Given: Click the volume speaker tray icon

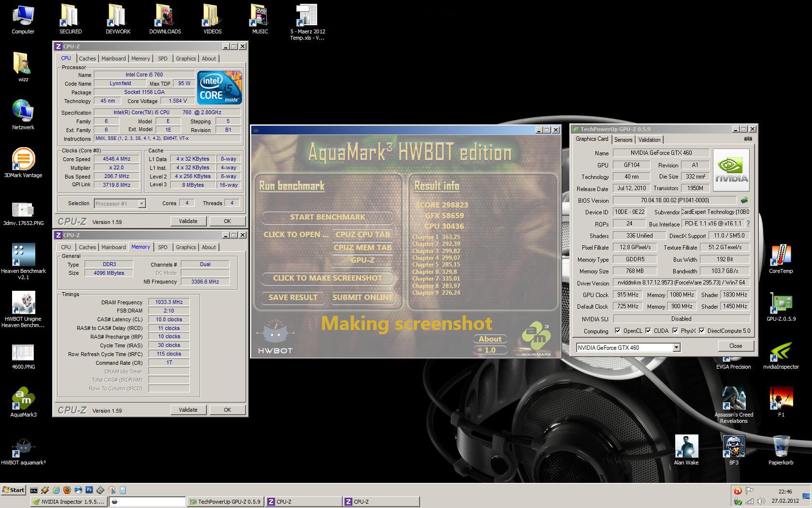Looking at the screenshot, I should 761,502.
